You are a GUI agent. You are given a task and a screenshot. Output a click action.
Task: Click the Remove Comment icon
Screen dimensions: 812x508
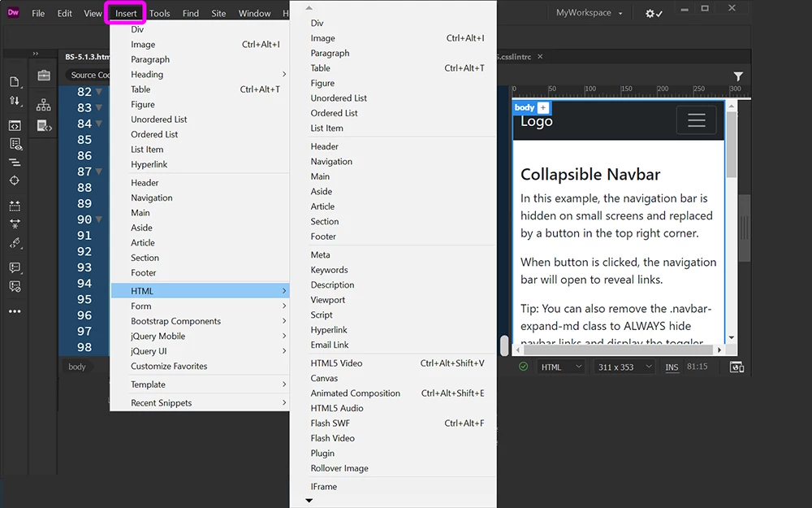(15, 286)
